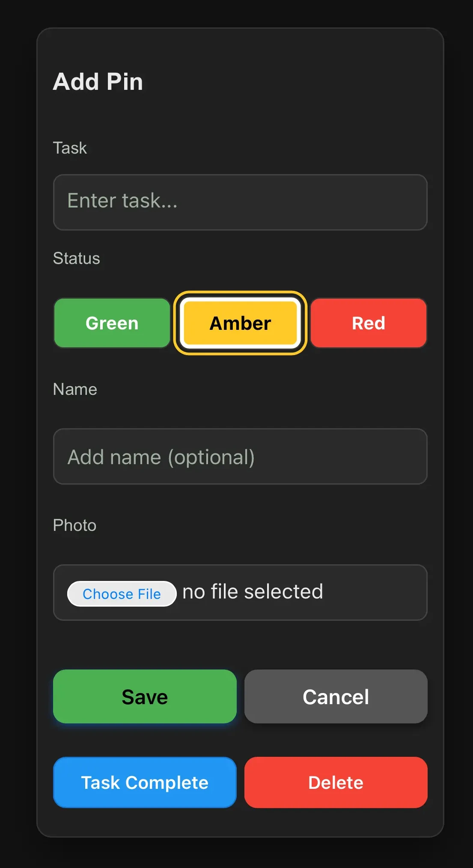Image resolution: width=473 pixels, height=868 pixels.
Task: Click the 'no file selected' text
Action: [x=253, y=592]
